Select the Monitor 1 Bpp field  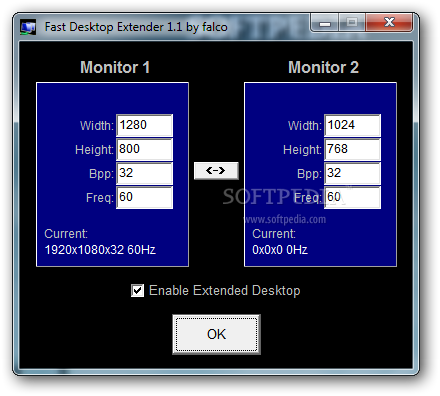pos(144,173)
